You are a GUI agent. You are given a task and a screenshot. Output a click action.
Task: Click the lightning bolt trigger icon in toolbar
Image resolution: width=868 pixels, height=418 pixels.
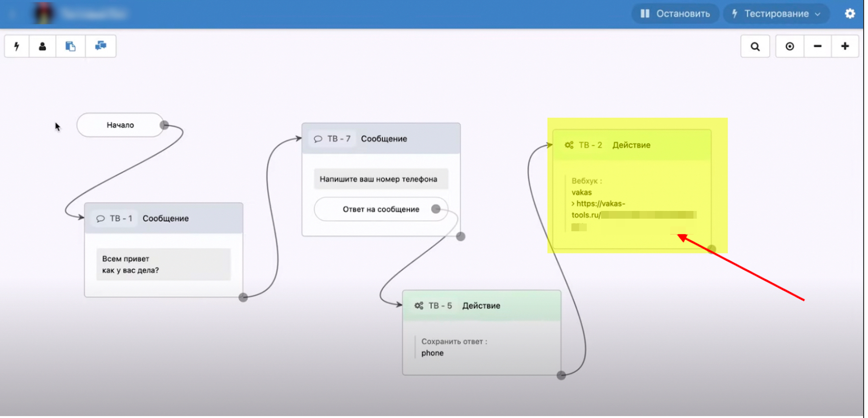[17, 46]
